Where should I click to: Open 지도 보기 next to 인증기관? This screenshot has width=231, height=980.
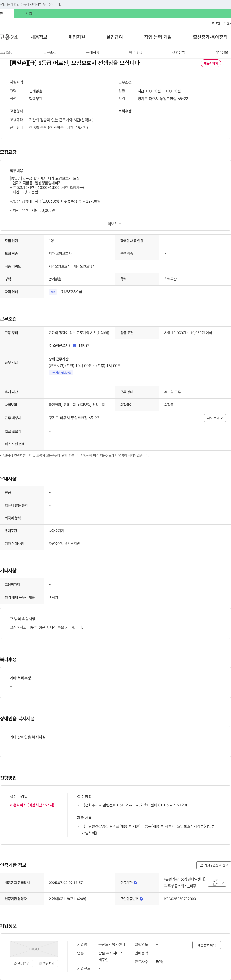217,883
